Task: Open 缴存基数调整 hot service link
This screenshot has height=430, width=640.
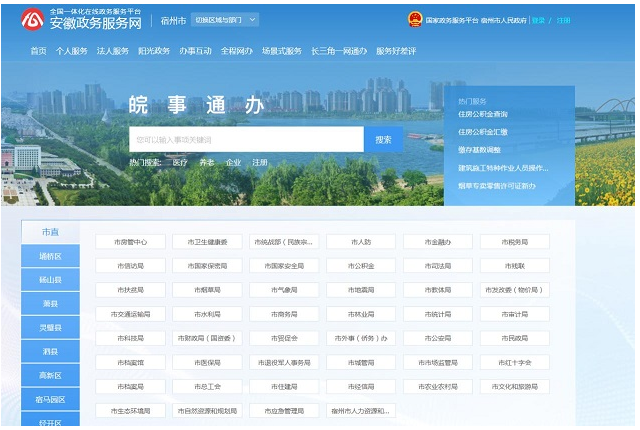Action: [x=479, y=150]
